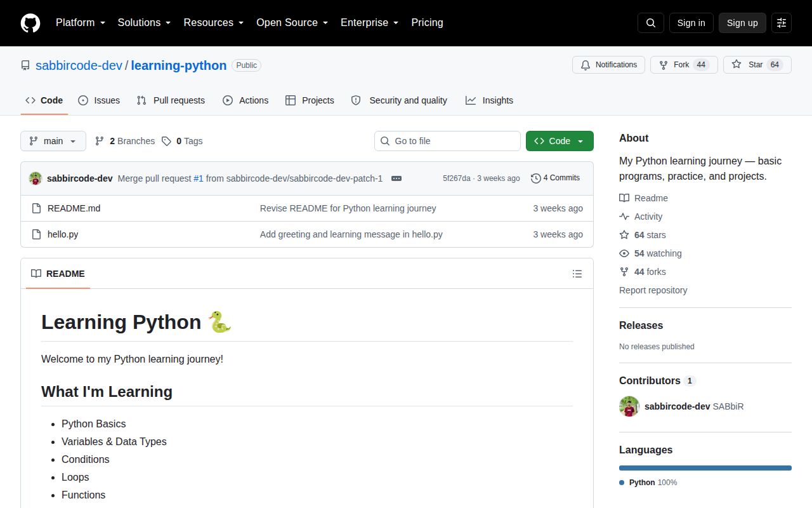The height and width of the screenshot is (508, 812).
Task: Star the learning-python repository
Action: 757,65
